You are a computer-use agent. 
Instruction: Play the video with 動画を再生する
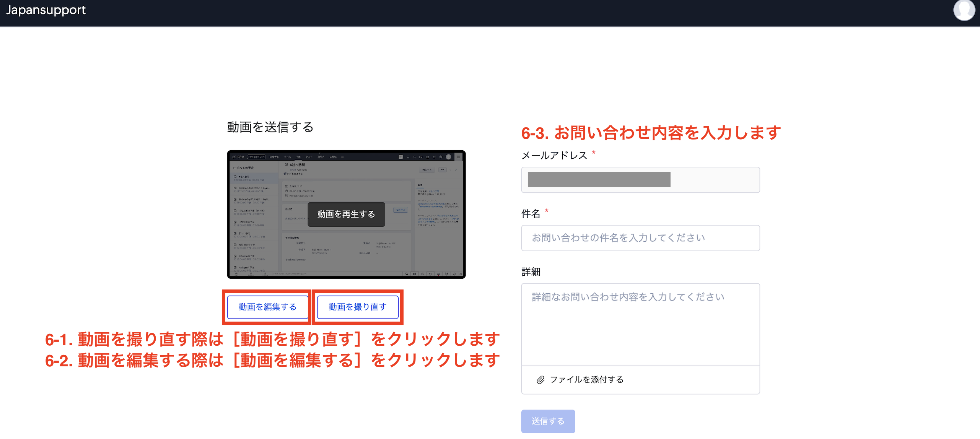tap(346, 214)
